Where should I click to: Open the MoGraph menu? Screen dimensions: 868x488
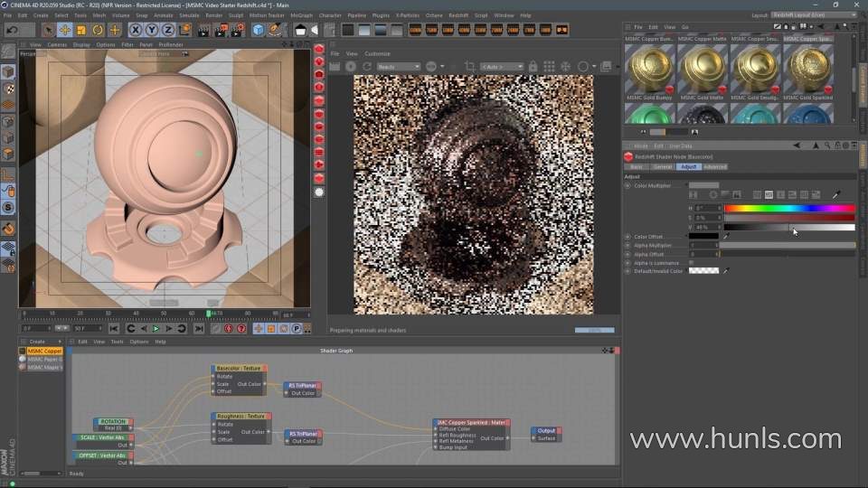click(301, 15)
